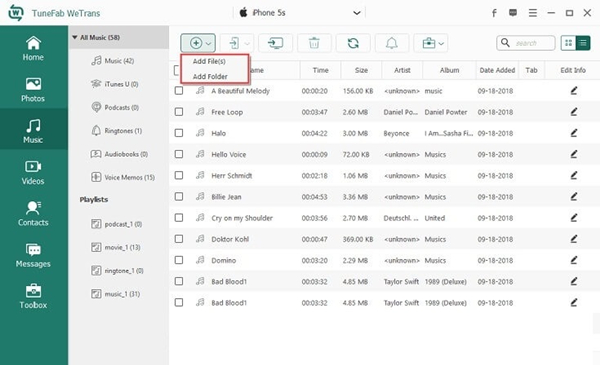600x365 pixels.
Task: Click the TuneFab WeTrans logo
Action: (16, 13)
